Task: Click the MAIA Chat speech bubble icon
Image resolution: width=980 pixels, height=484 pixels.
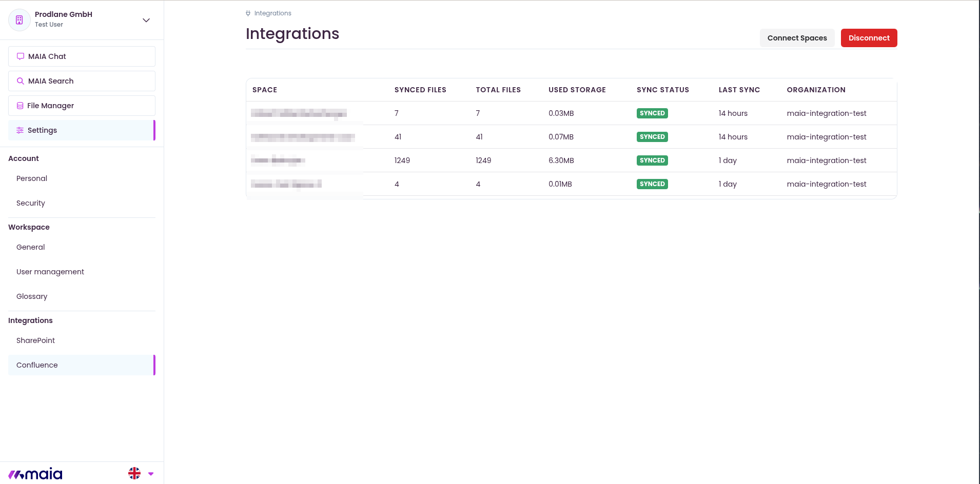Action: click(x=21, y=56)
